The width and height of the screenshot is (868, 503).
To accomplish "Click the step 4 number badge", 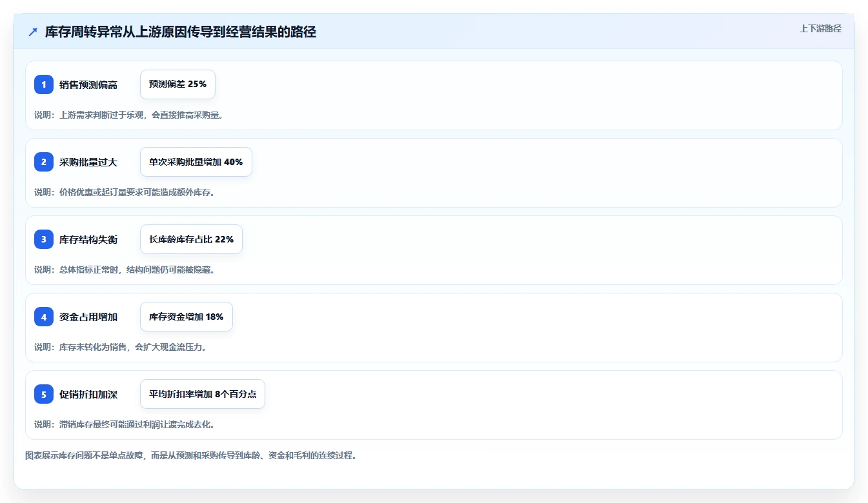I will pyautogui.click(x=44, y=317).
